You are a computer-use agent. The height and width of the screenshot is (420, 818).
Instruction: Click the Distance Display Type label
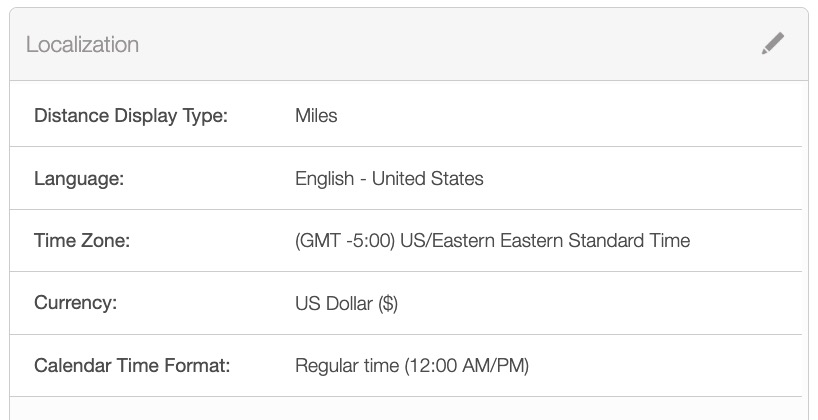pyautogui.click(x=131, y=116)
